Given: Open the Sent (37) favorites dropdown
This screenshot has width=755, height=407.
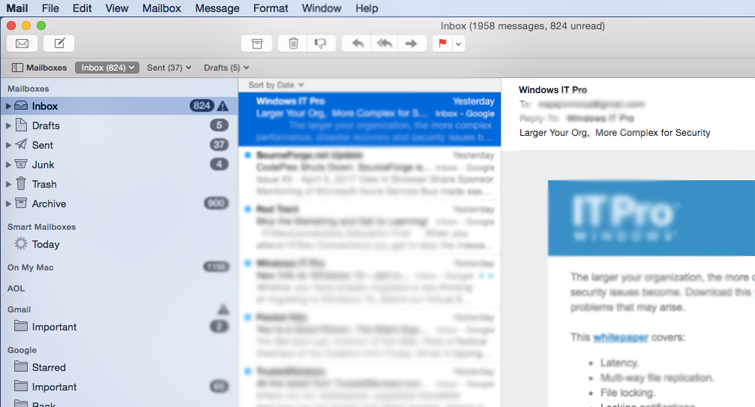Looking at the screenshot, I should click(x=169, y=67).
